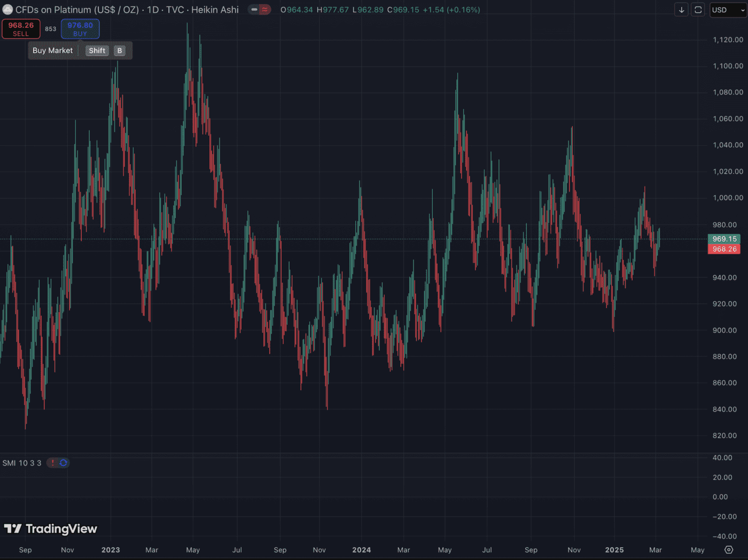
Task: Click the 2024 label on time axis
Action: coord(361,550)
